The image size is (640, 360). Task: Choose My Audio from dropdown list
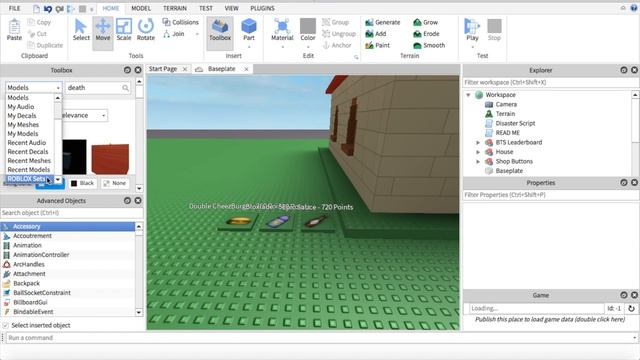[21, 107]
